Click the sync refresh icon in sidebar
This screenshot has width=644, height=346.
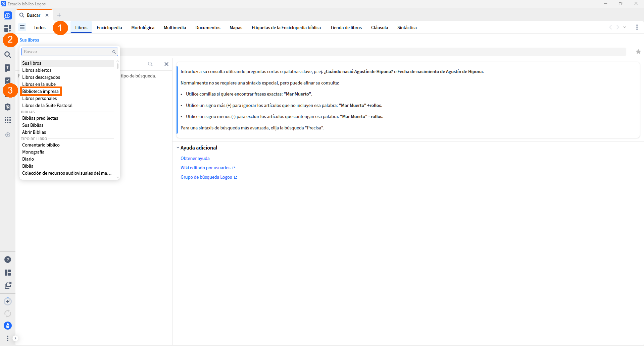pyautogui.click(x=8, y=313)
